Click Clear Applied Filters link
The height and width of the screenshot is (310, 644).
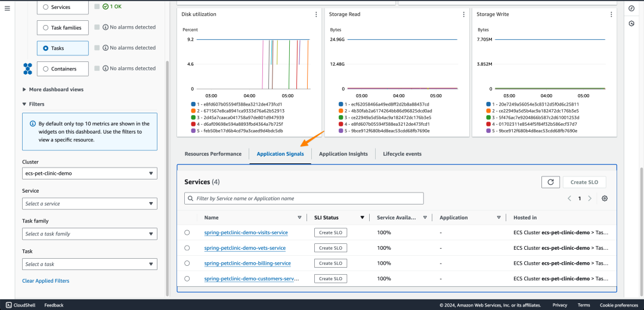tap(45, 281)
